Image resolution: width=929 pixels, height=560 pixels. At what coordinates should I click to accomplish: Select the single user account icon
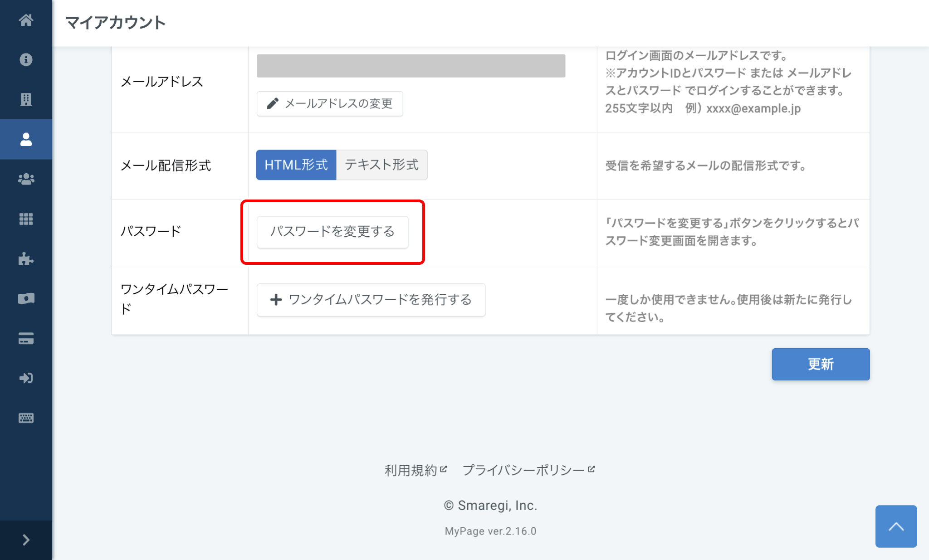click(x=26, y=139)
